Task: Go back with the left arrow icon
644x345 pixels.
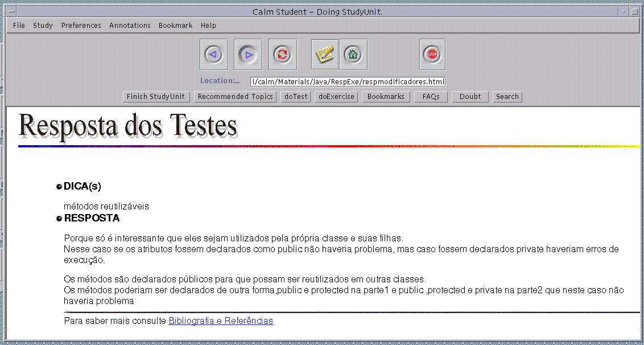Action: point(214,55)
